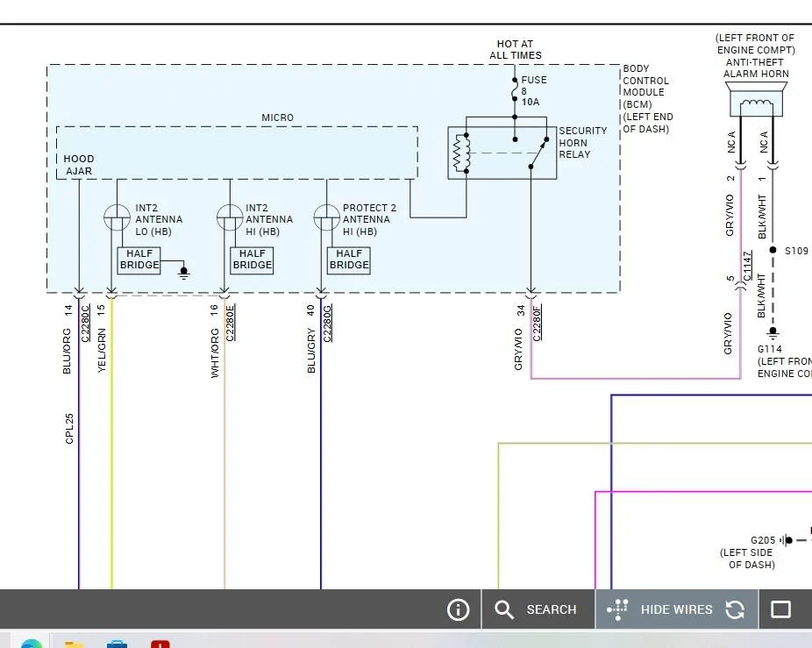Open Microsoft Store from the taskbar
812x648 pixels.
point(117,644)
